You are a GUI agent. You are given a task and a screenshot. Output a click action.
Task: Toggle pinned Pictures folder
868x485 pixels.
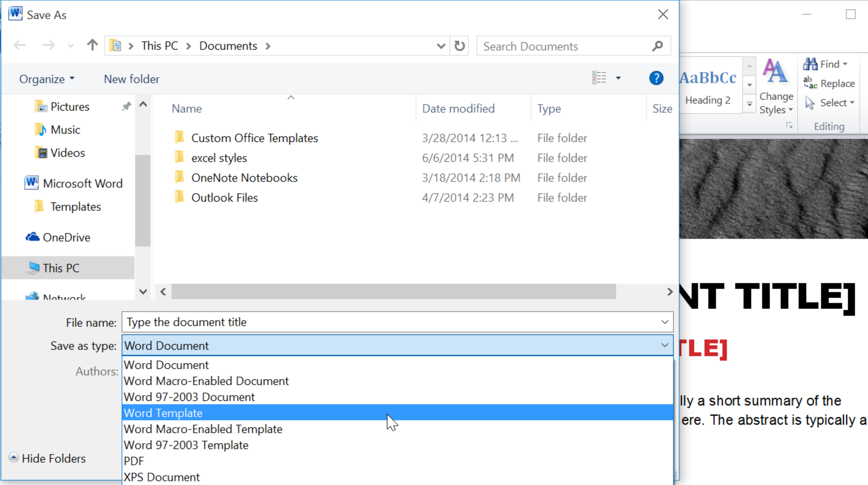(126, 106)
